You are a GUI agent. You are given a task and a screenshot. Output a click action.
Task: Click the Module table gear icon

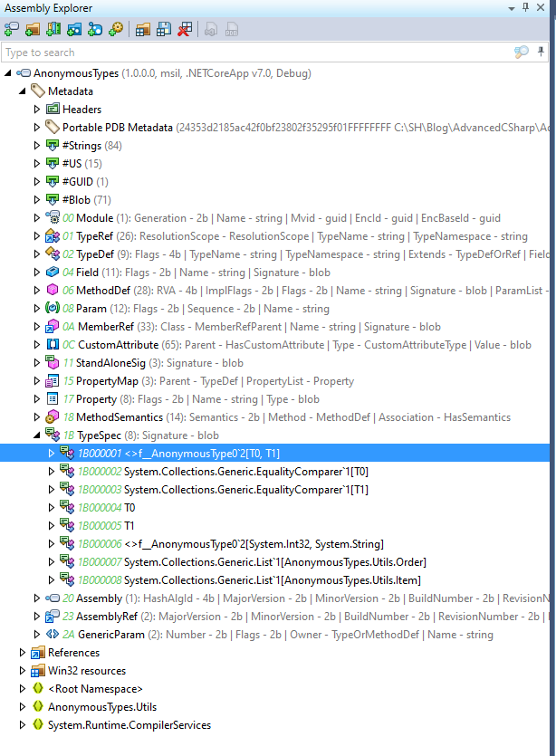[53, 217]
